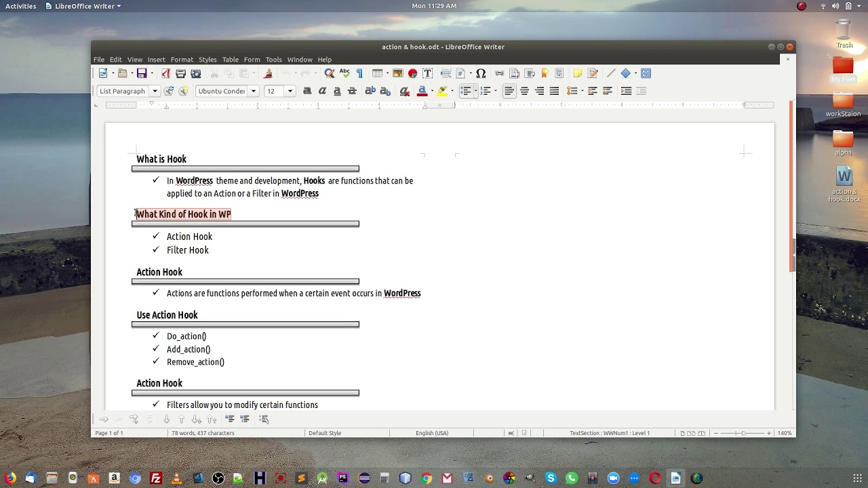The width and height of the screenshot is (868, 488).
Task: Click the Clear Direct Formatting icon
Action: tap(405, 91)
